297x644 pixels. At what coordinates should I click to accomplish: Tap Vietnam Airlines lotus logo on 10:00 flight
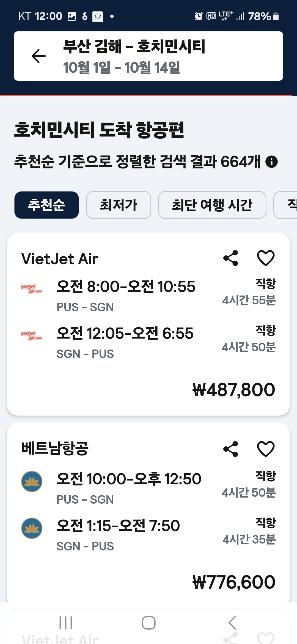[32, 481]
